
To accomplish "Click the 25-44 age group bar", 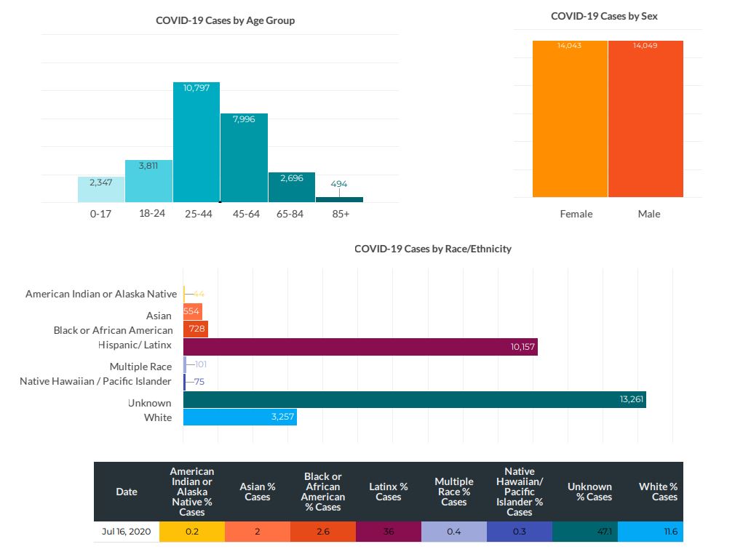I will 196,142.
